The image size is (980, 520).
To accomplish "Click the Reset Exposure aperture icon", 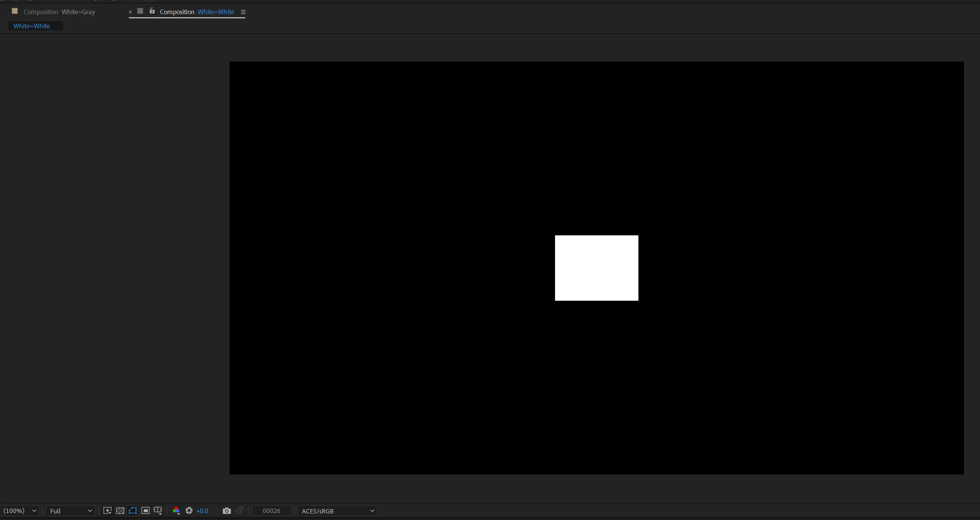I will tap(189, 511).
